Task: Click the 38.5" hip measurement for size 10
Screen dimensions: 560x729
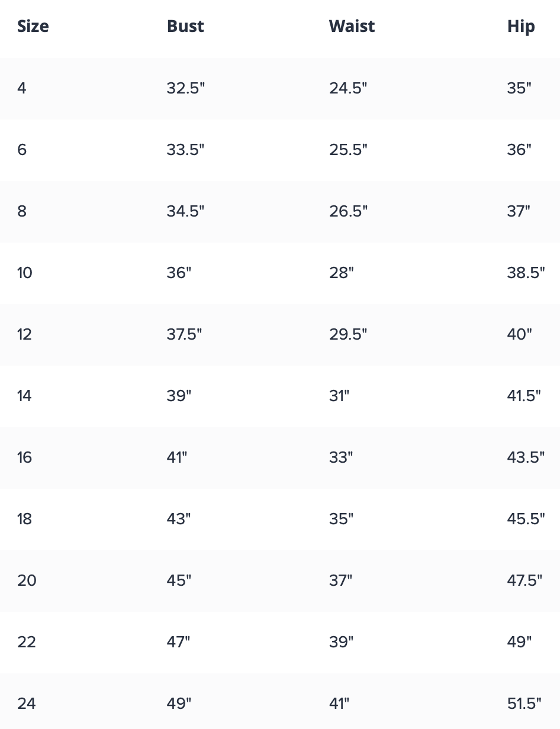Action: 526,273
